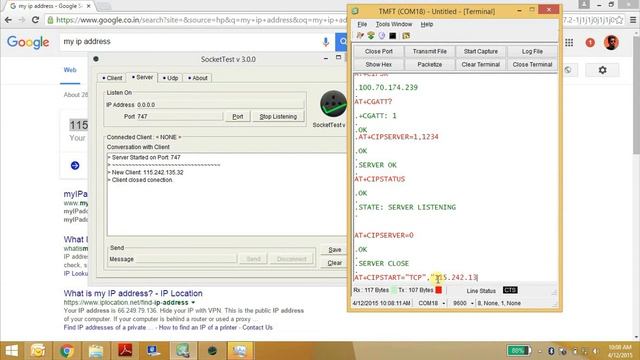Open File Explorer from the taskbar
The width and height of the screenshot is (640, 360).
[x=96, y=351]
